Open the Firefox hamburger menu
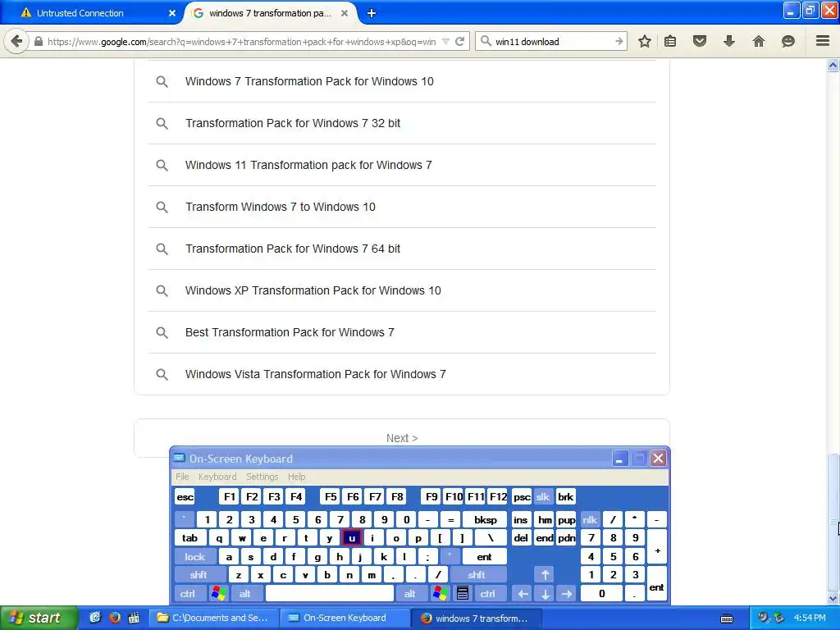Viewport: 840px width, 630px height. [x=823, y=41]
